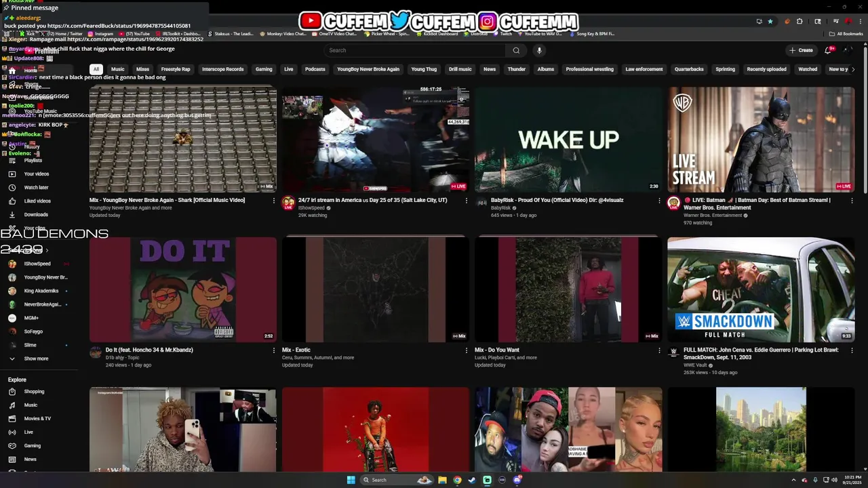This screenshot has height=488, width=868.
Task: Click video title Mix - Do You Want
Action: click(497, 350)
